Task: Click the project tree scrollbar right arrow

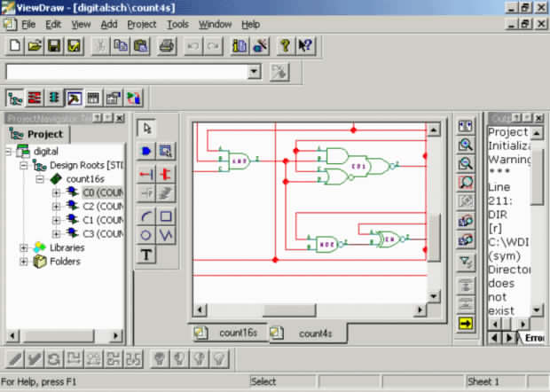Action: tap(115, 336)
